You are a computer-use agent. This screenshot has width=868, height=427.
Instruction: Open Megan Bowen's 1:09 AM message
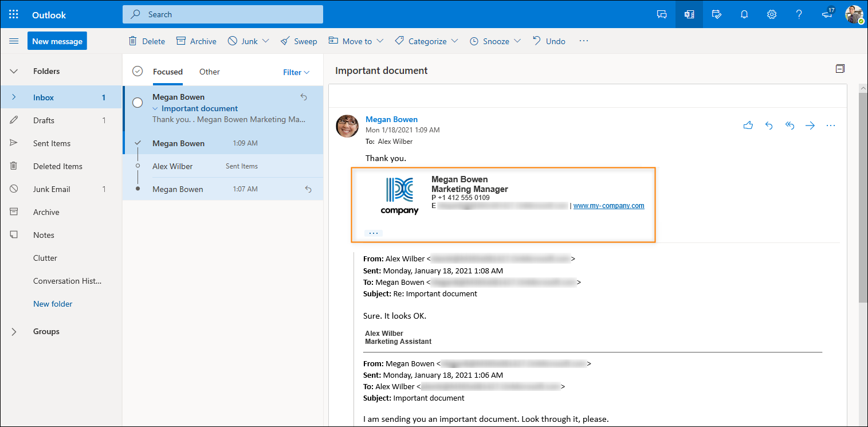point(223,143)
